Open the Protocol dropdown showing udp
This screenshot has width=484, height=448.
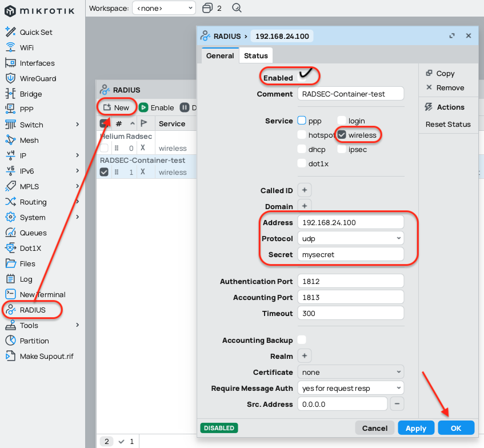(350, 238)
